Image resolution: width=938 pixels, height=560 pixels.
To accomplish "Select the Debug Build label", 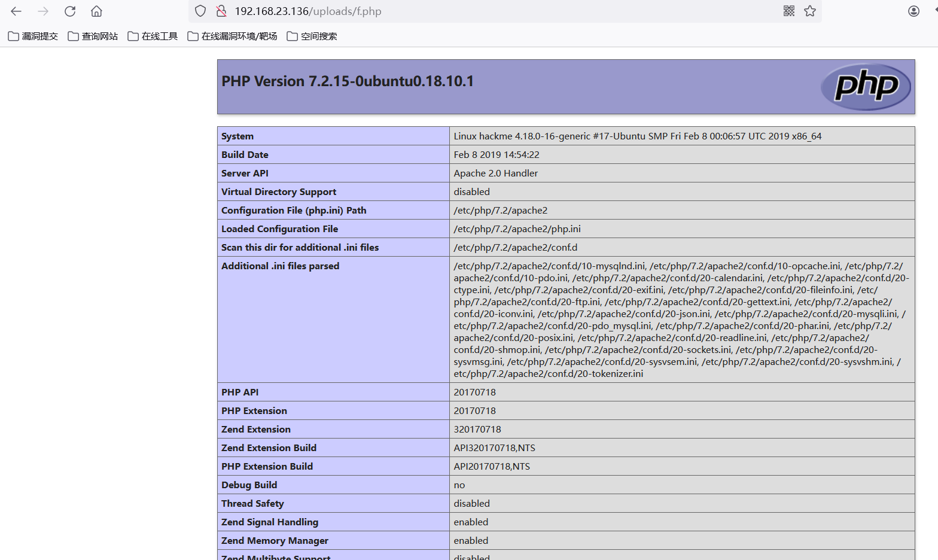I will click(249, 485).
